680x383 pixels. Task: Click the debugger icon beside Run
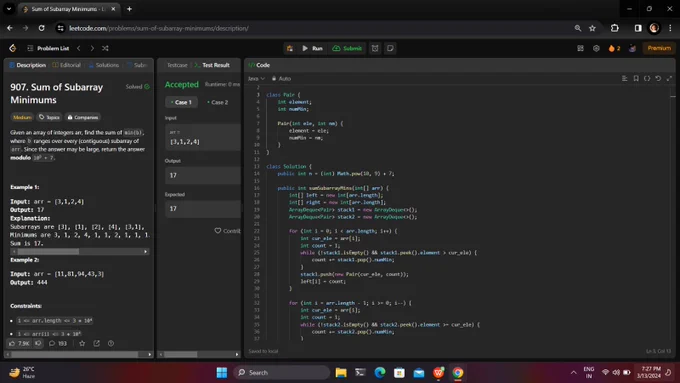coord(290,48)
